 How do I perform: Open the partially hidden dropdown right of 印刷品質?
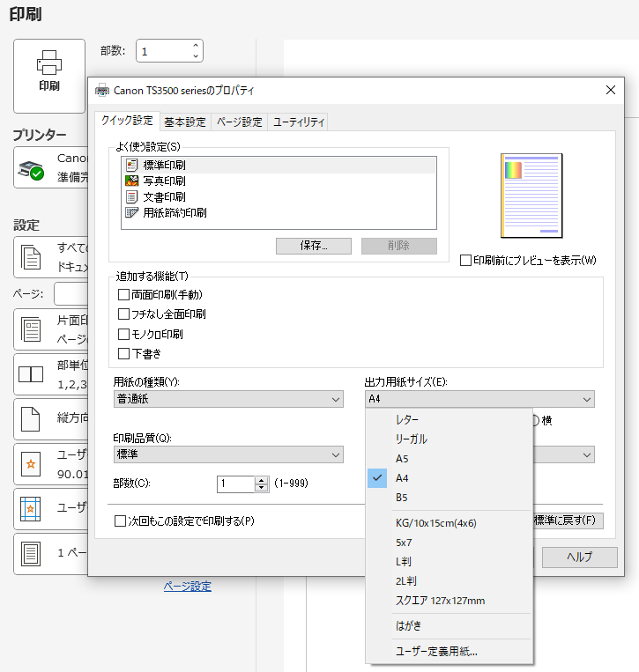coord(564,454)
